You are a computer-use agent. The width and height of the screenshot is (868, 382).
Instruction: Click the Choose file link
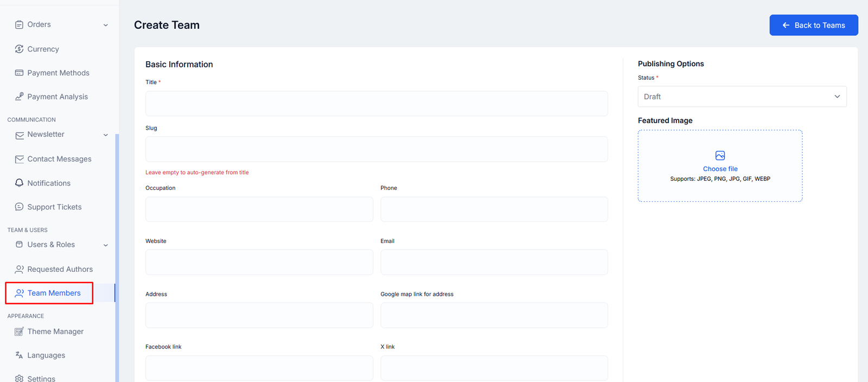pyautogui.click(x=720, y=169)
